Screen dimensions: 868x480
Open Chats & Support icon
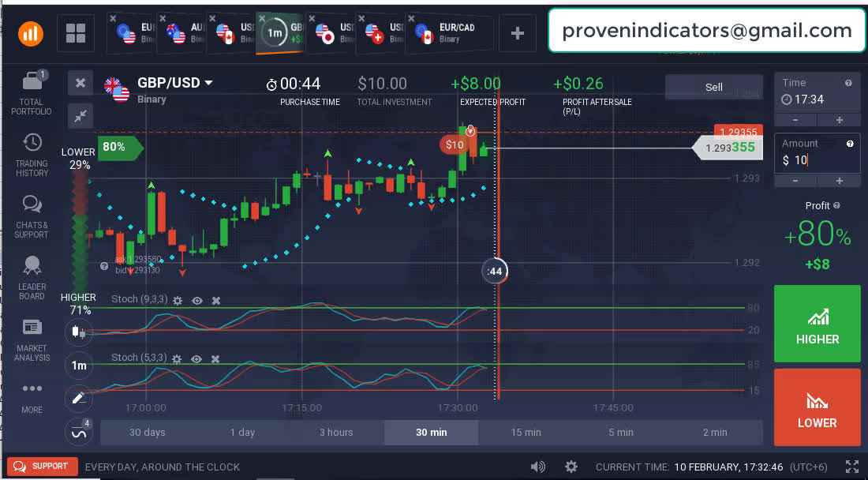[x=32, y=216]
